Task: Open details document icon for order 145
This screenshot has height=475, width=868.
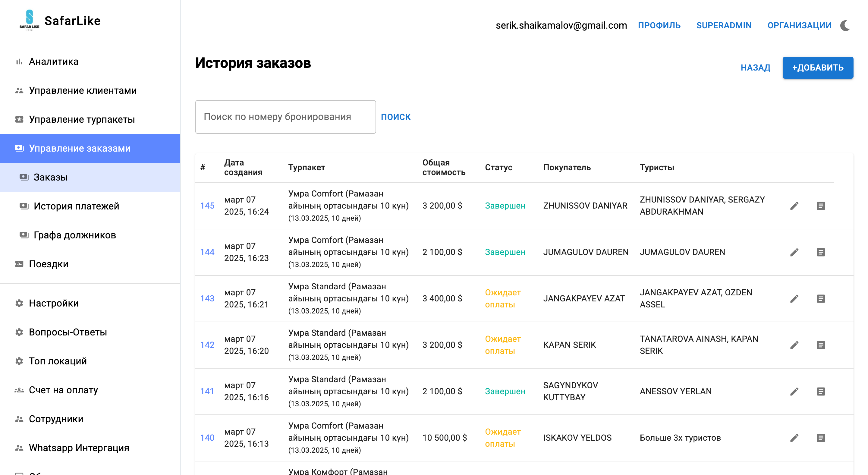Action: click(x=821, y=206)
